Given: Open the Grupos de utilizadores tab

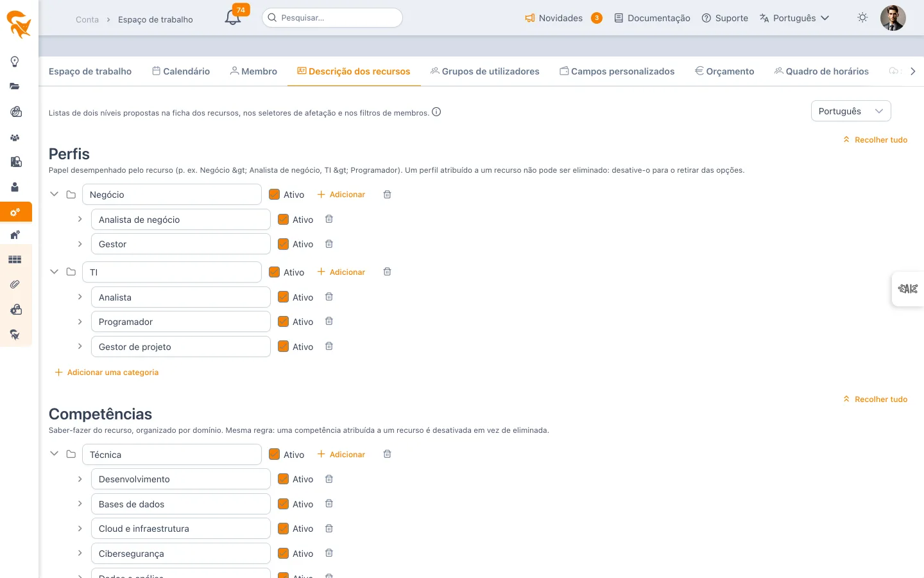Looking at the screenshot, I should click(x=485, y=71).
